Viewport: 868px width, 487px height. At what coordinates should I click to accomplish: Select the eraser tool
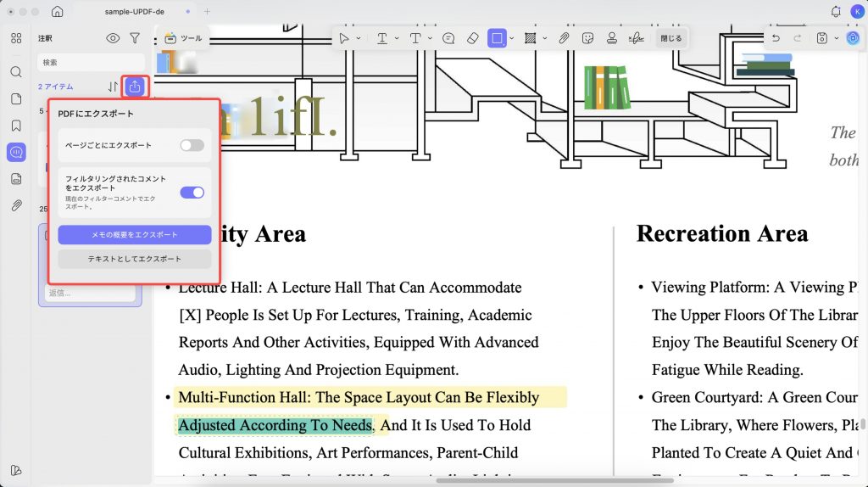click(472, 38)
